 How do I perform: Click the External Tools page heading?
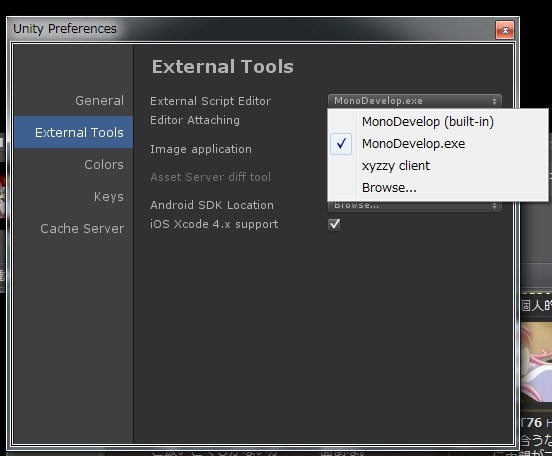pos(222,67)
